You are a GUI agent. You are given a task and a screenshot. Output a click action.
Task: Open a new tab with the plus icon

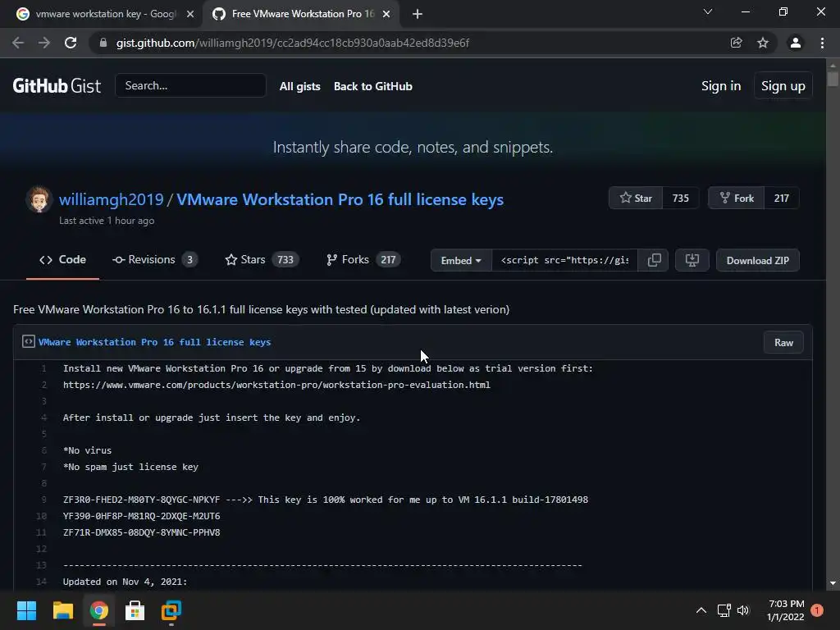point(418,14)
